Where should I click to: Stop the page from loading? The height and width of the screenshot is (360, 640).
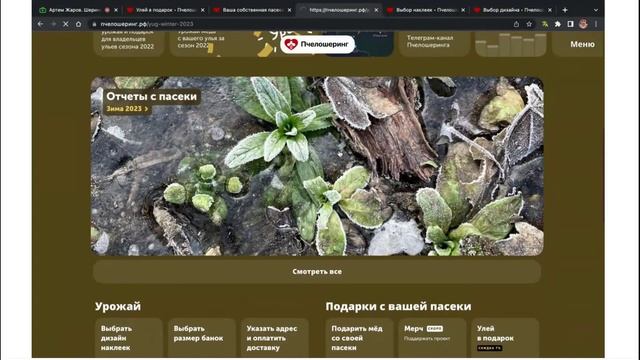(x=66, y=24)
